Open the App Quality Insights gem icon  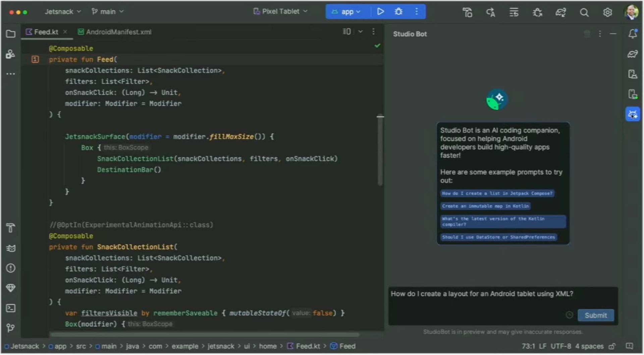tap(11, 288)
